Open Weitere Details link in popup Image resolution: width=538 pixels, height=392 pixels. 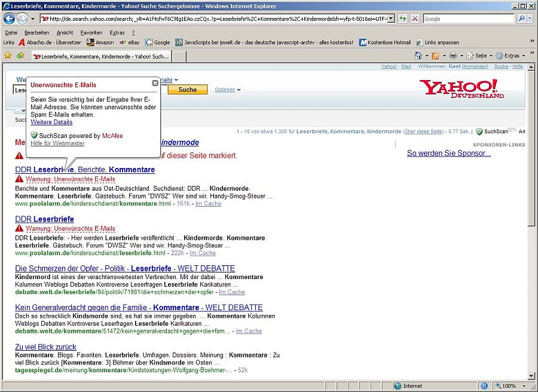tap(51, 122)
